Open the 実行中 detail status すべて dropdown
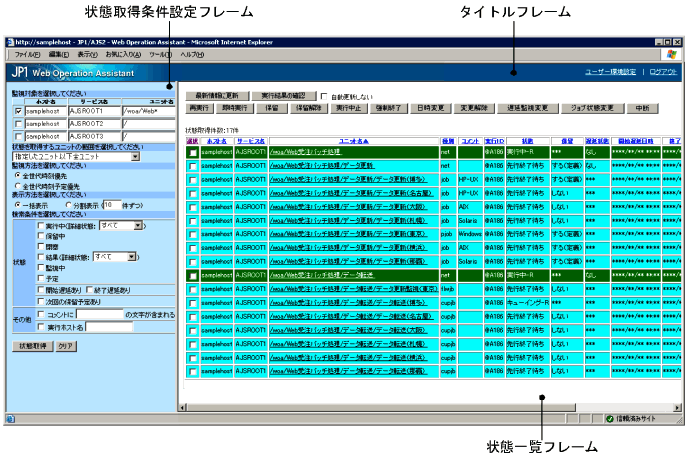This screenshot has width=688, height=459. pos(121,226)
